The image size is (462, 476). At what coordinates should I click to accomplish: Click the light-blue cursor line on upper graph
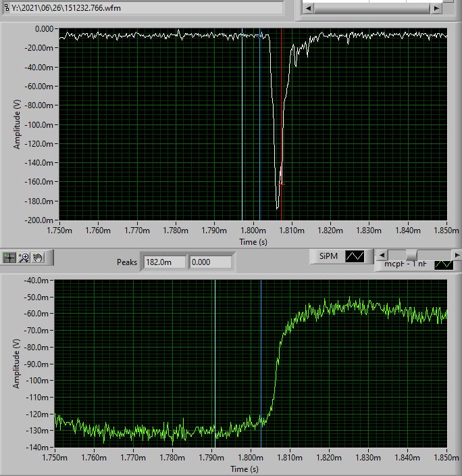pos(242,124)
